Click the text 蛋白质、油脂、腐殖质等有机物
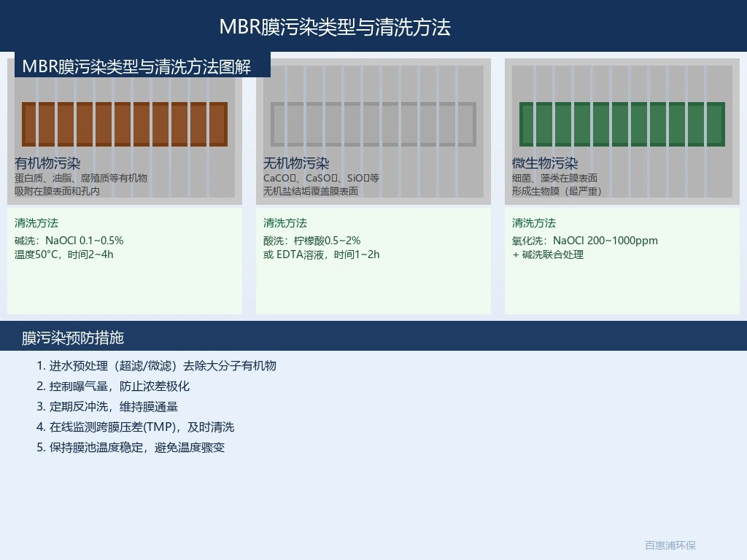 pos(81,178)
